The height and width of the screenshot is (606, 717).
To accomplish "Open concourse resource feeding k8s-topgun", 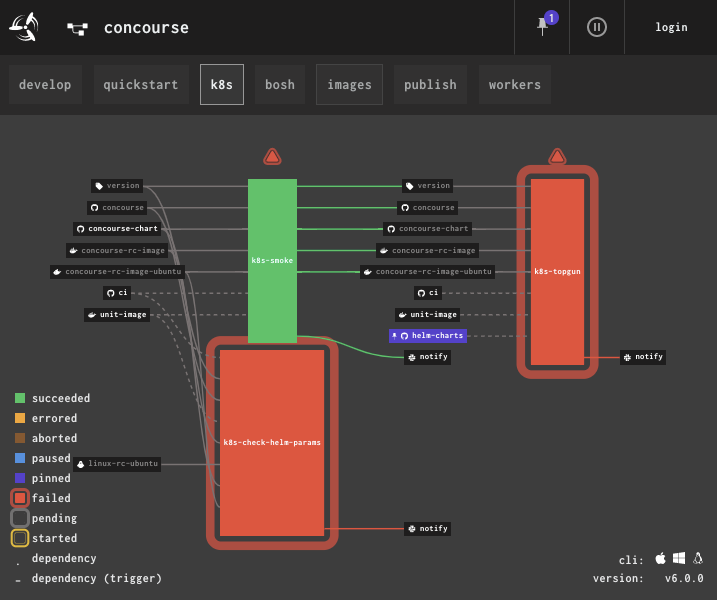I will pos(428,208).
